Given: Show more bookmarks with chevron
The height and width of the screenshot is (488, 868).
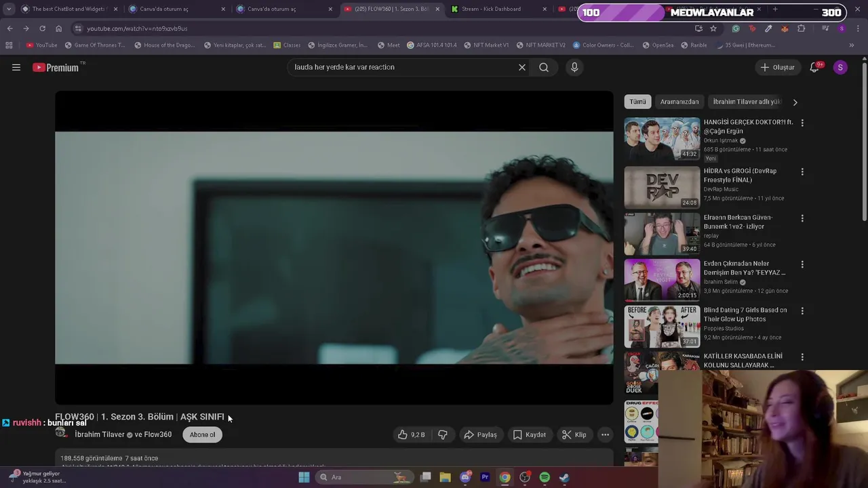Looking at the screenshot, I should (x=852, y=45).
